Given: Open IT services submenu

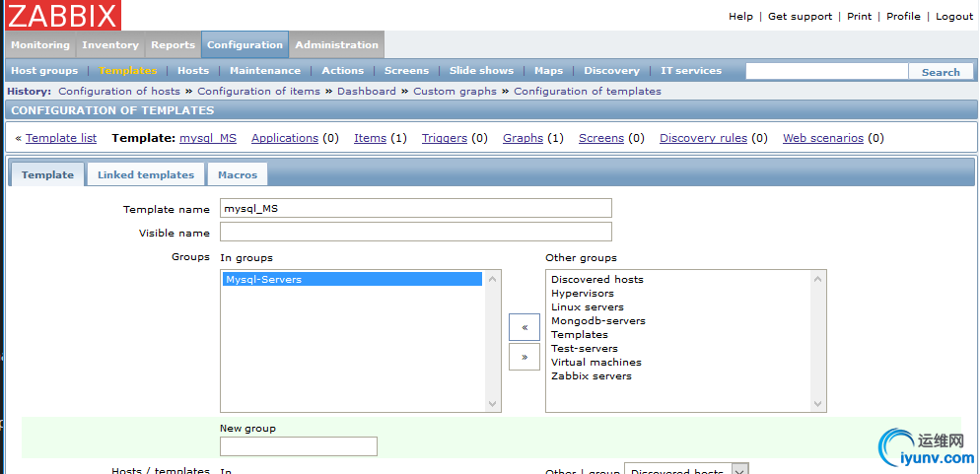Looking at the screenshot, I should pos(691,71).
